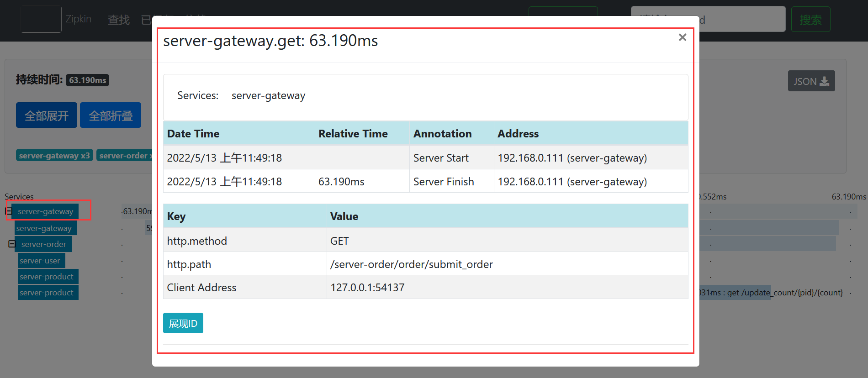The image size is (868, 378).
Task: Click the Zipkin logo image box
Action: tap(41, 19)
